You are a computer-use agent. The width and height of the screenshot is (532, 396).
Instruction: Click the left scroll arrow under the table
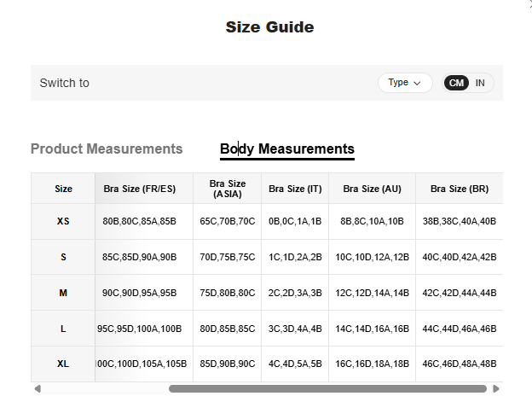pyautogui.click(x=37, y=389)
